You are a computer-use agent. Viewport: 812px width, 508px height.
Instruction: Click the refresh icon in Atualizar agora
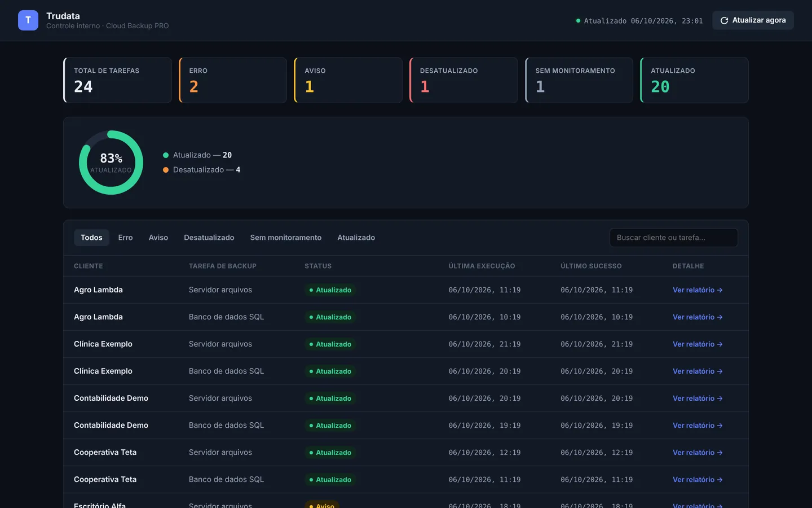[724, 20]
